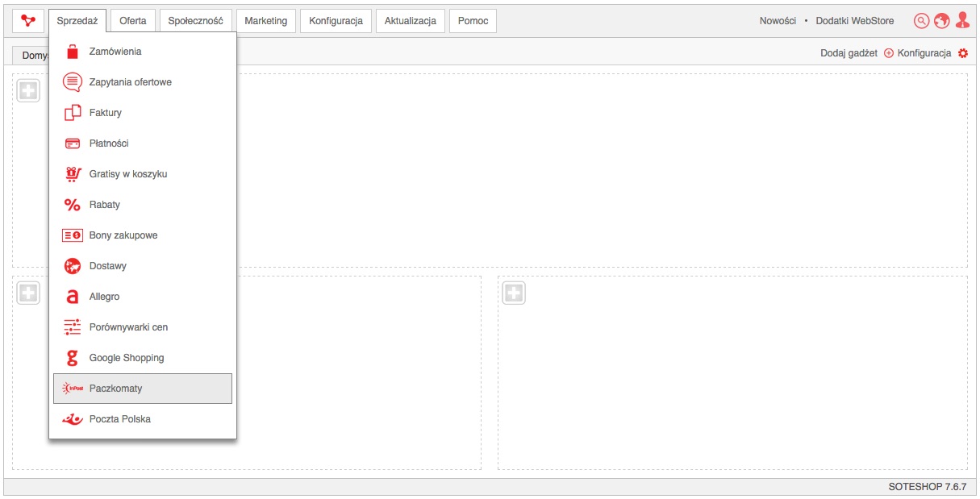Open the search magnifier icon
Screen dimensions: 980x499
921,21
